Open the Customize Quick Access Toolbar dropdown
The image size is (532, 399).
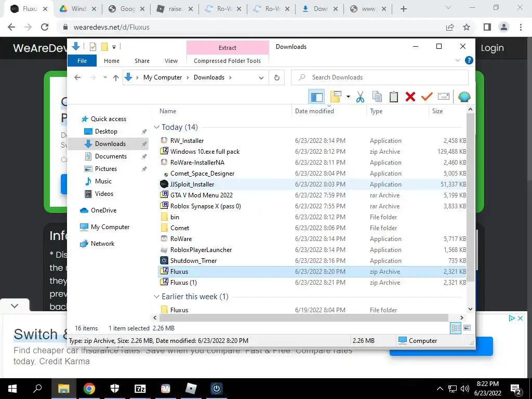(114, 47)
